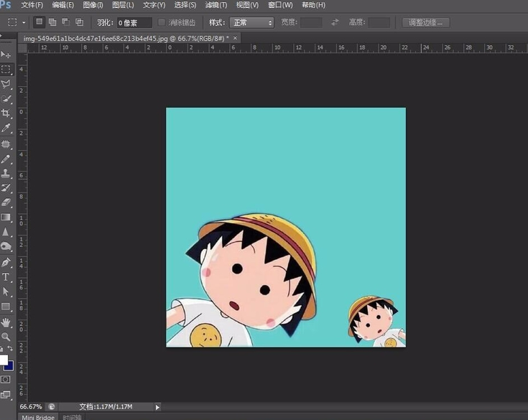Open the white foreground color swatch

tap(3, 359)
